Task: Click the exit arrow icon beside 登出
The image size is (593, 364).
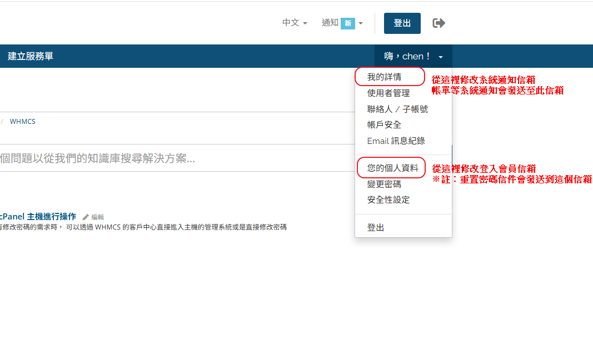Action: [438, 23]
